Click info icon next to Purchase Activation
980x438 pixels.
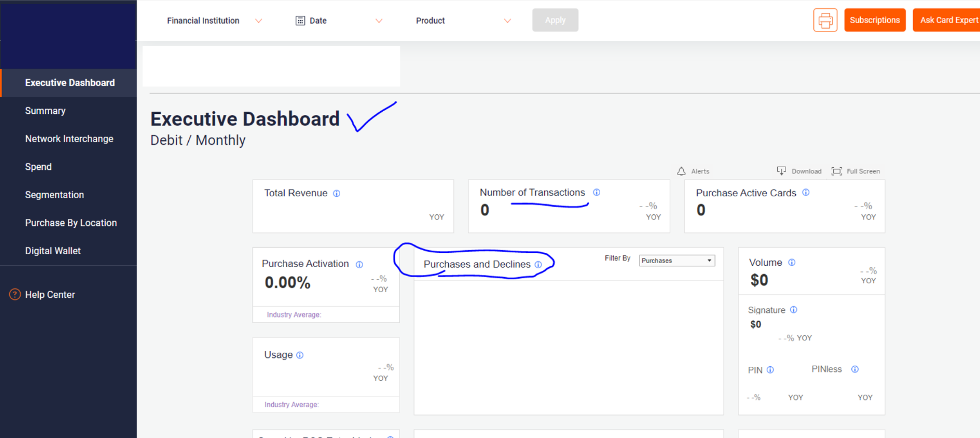[360, 265]
